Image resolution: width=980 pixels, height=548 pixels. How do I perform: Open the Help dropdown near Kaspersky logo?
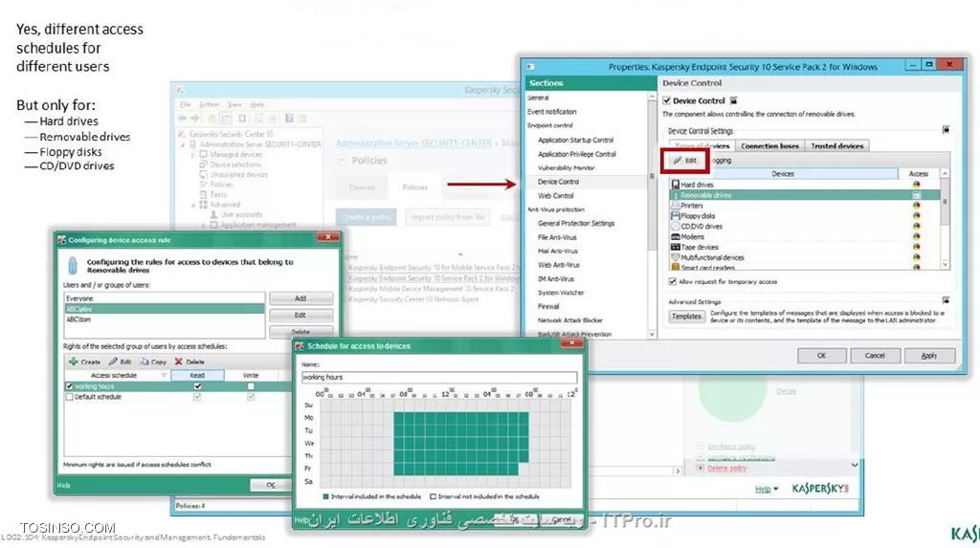click(767, 490)
